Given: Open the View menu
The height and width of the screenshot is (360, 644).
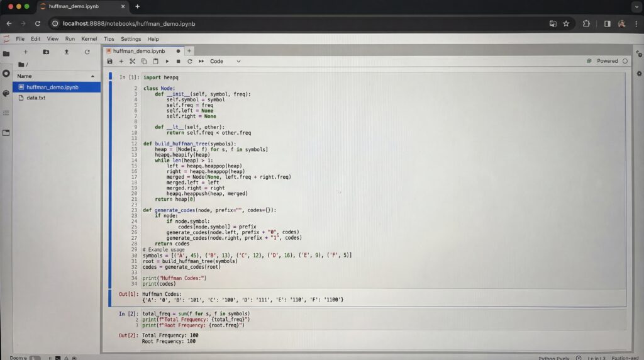Looking at the screenshot, I should (53, 39).
